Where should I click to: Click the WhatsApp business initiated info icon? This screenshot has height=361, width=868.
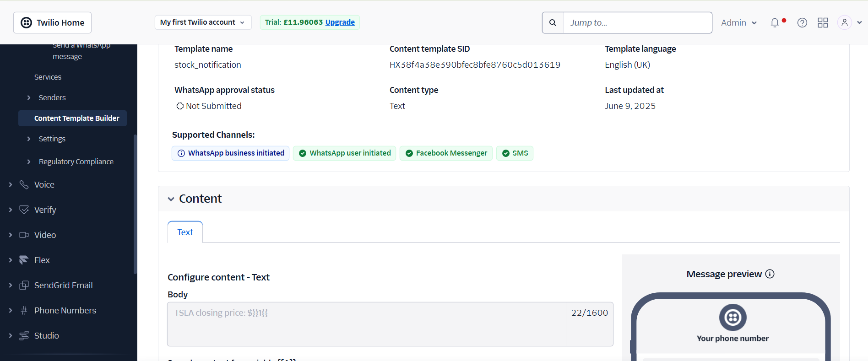(181, 153)
